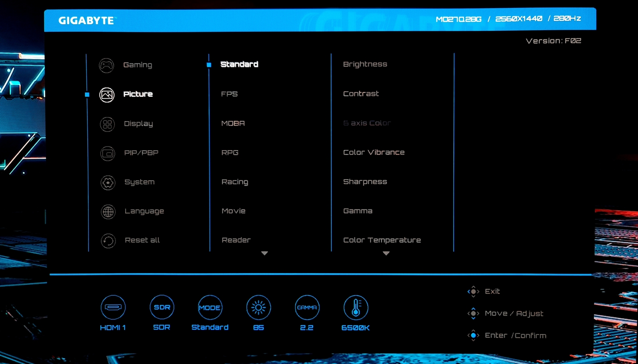Select the PIP/PBP screen icon
Image resolution: width=638 pixels, height=364 pixels.
coord(108,154)
